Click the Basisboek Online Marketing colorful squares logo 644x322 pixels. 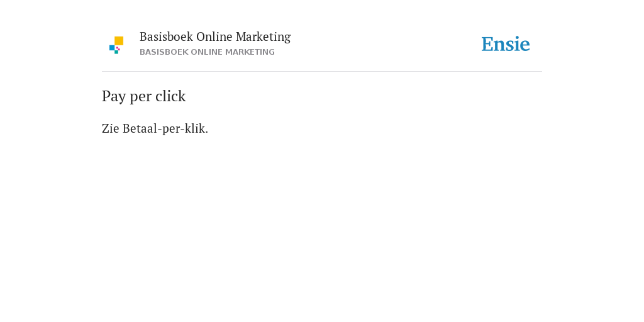click(x=116, y=45)
